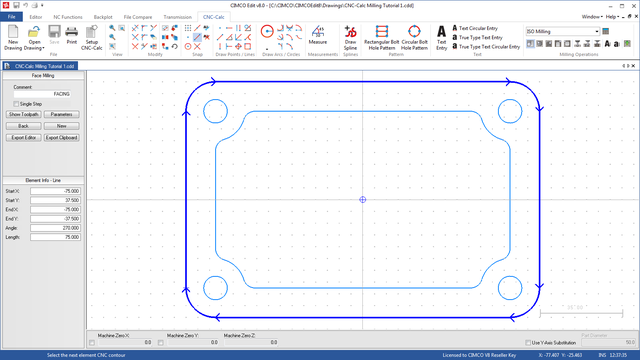The height and width of the screenshot is (360, 640).
Task: Open the File menu
Action: tap(11, 17)
